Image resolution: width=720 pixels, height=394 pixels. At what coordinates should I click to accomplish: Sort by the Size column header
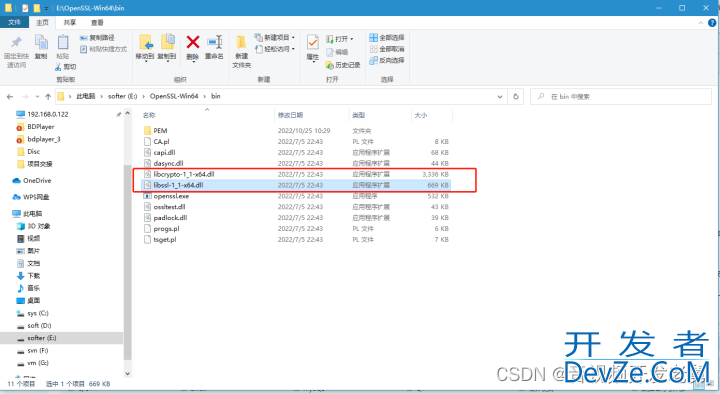(421, 115)
